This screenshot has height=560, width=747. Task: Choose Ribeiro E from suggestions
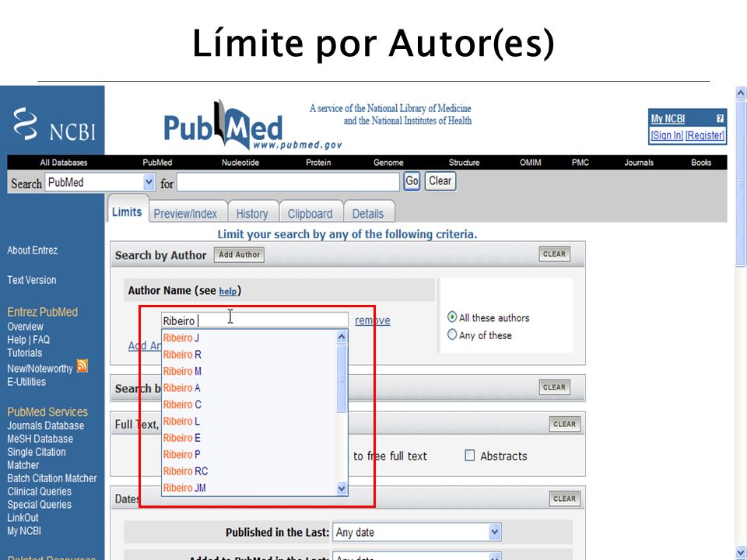tap(249, 438)
